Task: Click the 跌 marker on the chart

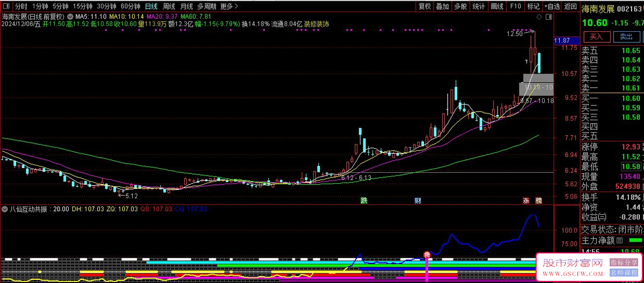Action: point(364,201)
